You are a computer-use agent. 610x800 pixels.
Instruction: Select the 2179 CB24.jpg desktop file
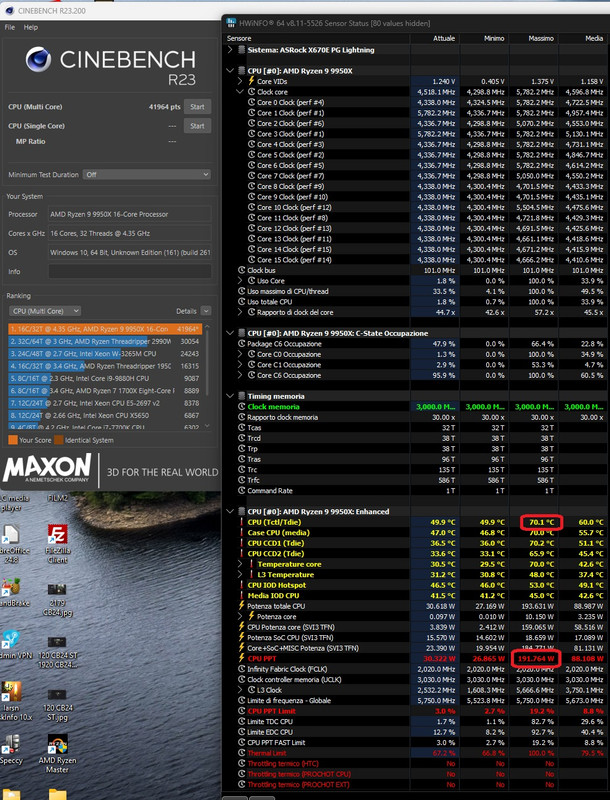[x=57, y=601]
